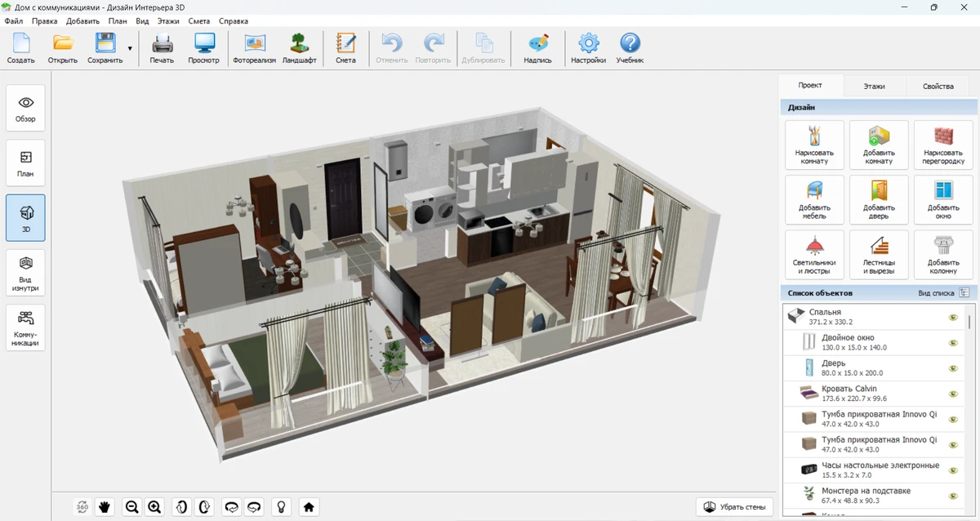Open the Этажи menu in menu bar
Screen dimensions: 980x521
click(168, 21)
